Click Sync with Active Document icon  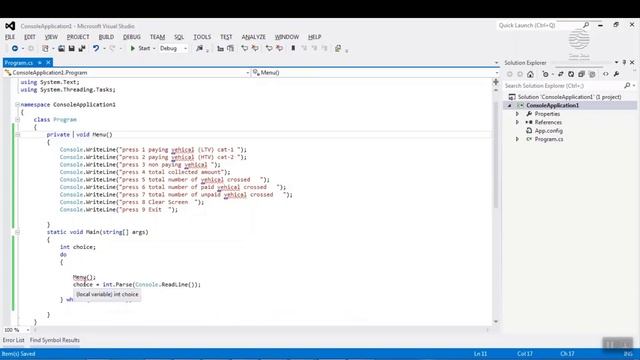(561, 74)
